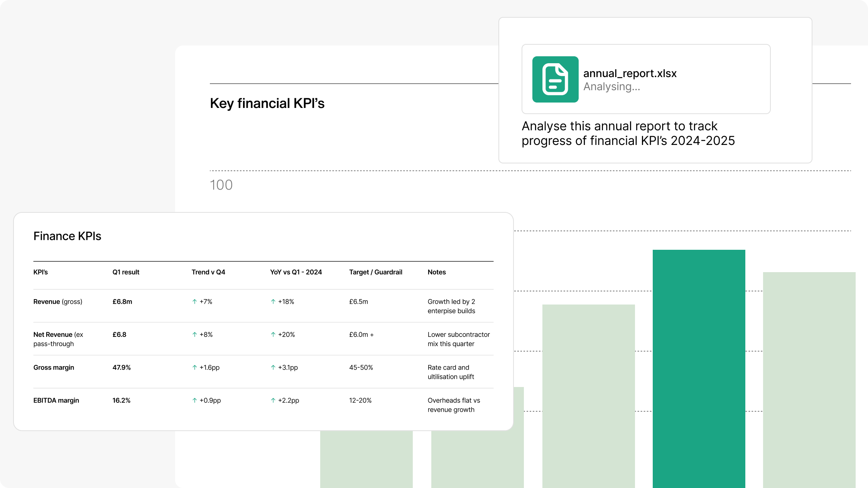Click the Key financial KPI's heading

tap(267, 103)
